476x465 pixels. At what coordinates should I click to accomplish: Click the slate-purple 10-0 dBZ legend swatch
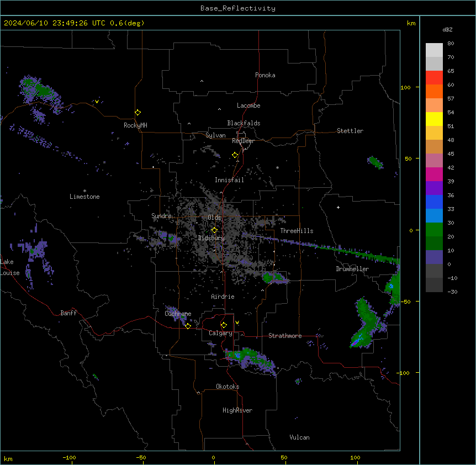[434, 257]
